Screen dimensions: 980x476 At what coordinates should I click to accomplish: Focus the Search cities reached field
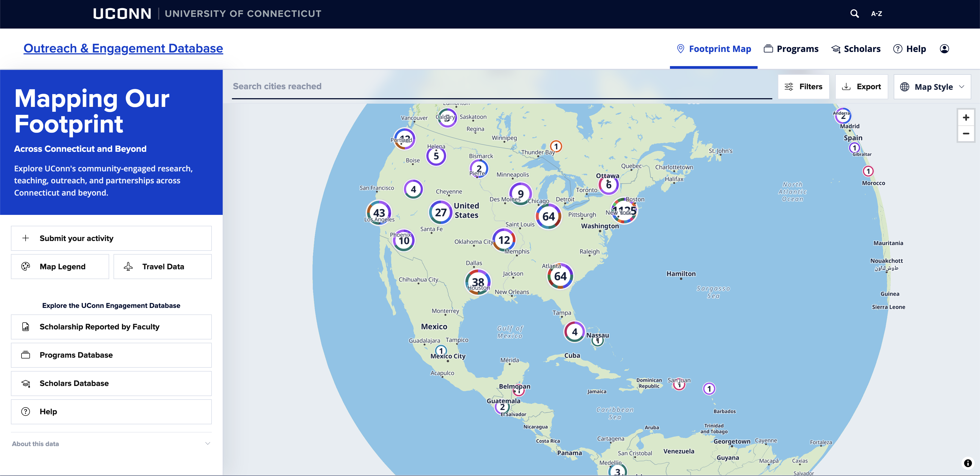coord(502,86)
